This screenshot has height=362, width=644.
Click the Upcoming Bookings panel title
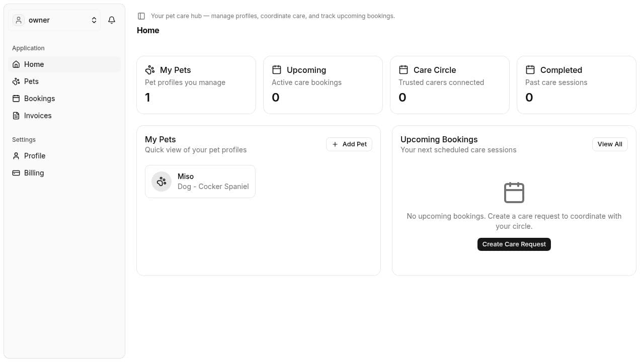(439, 140)
